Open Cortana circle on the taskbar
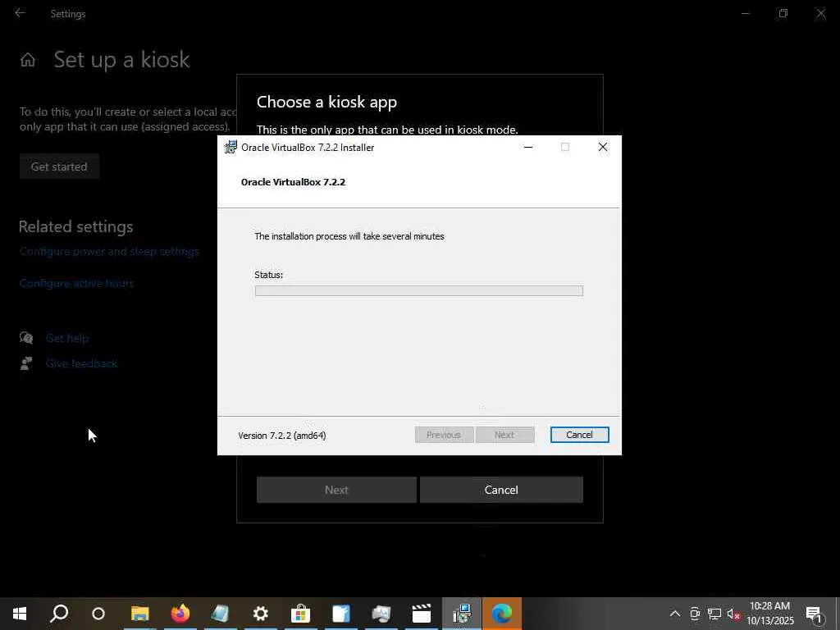The image size is (840, 630). 98,614
